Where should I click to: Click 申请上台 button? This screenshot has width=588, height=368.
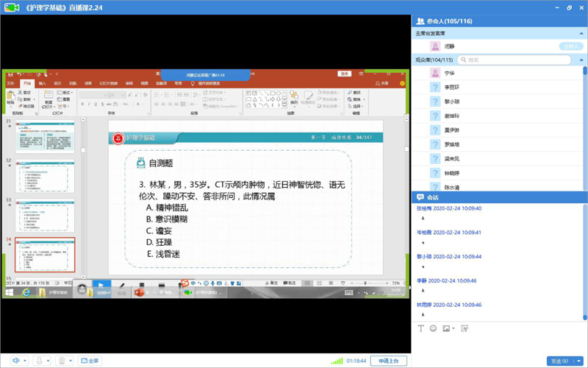(388, 361)
